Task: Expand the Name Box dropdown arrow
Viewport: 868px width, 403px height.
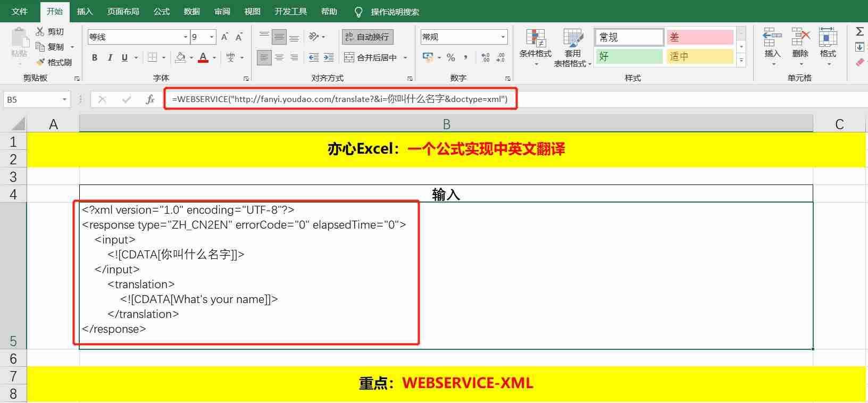Action: coord(65,99)
